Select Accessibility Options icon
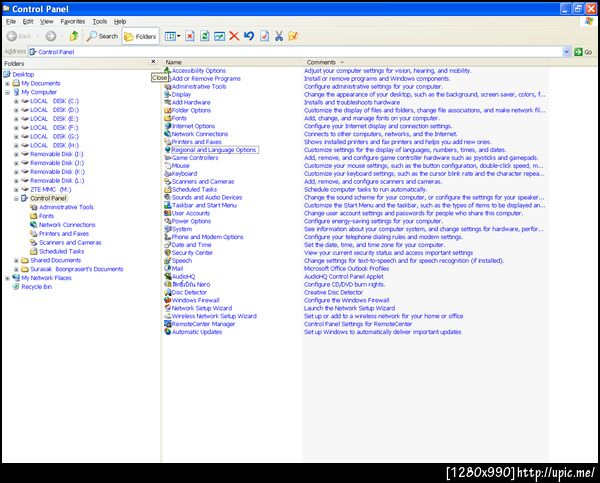This screenshot has width=600, height=483. (167, 70)
